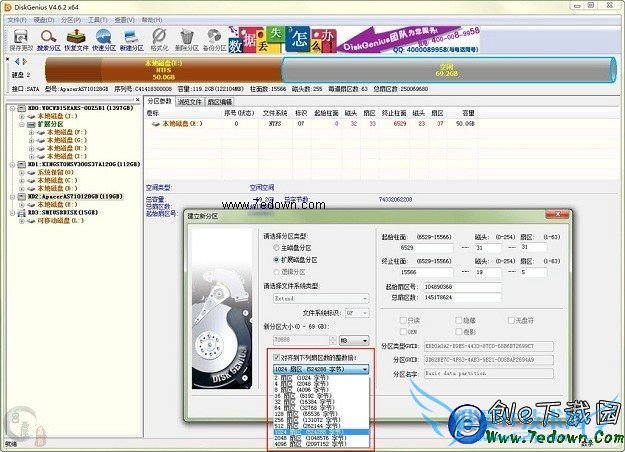
Task: Click the HD2 Apacer disk icon in tree
Action: tap(22, 197)
